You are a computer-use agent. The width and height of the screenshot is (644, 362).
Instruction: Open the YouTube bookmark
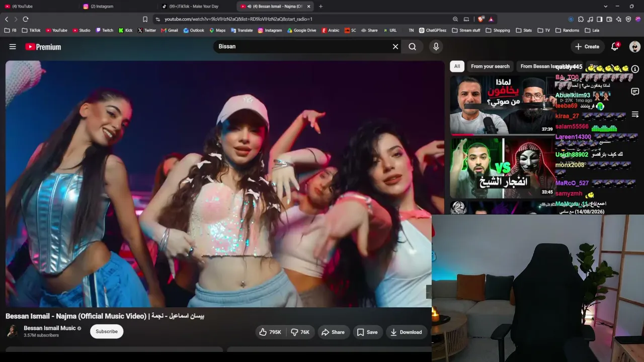56,30
